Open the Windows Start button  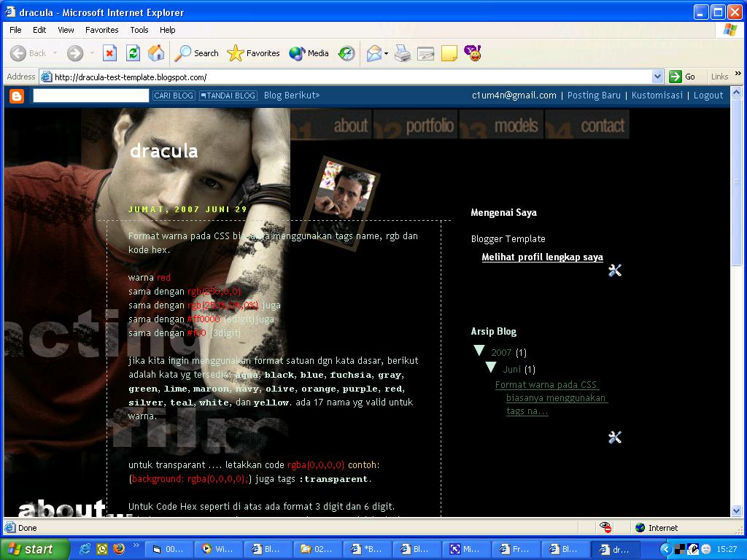click(34, 549)
